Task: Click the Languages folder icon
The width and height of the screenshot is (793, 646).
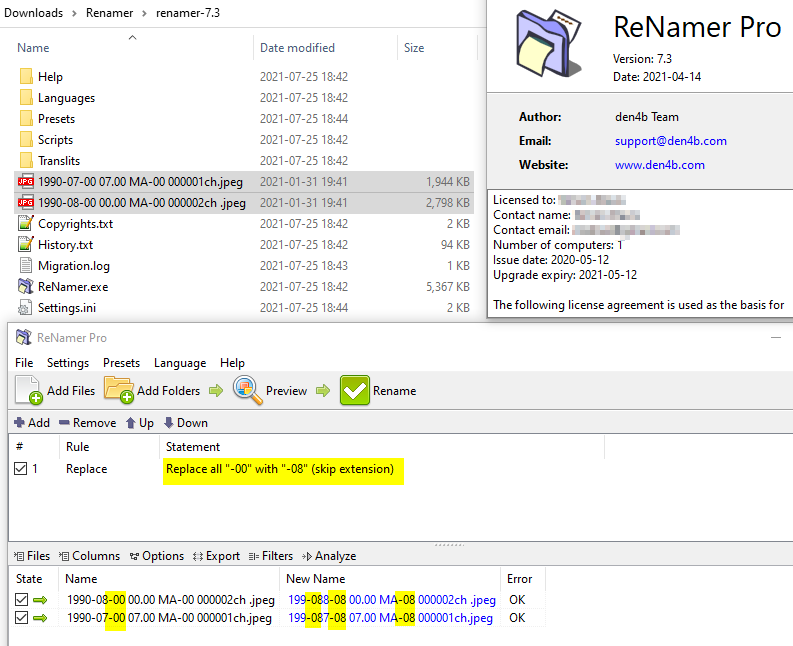Action: point(26,97)
